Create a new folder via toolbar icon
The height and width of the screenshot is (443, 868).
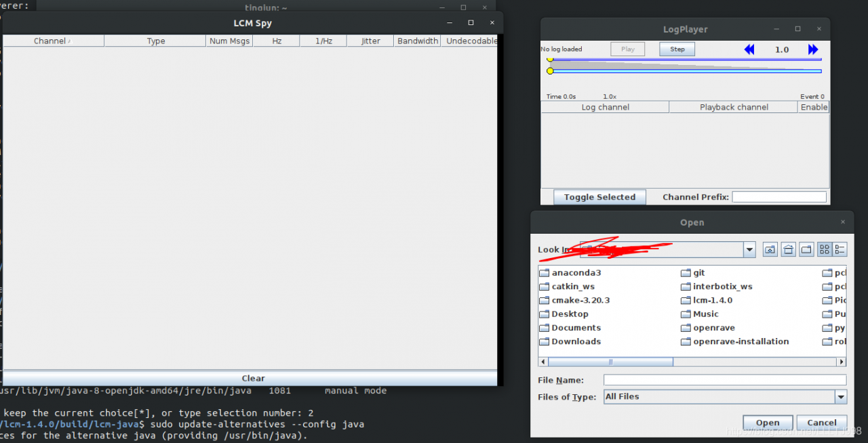click(x=806, y=250)
